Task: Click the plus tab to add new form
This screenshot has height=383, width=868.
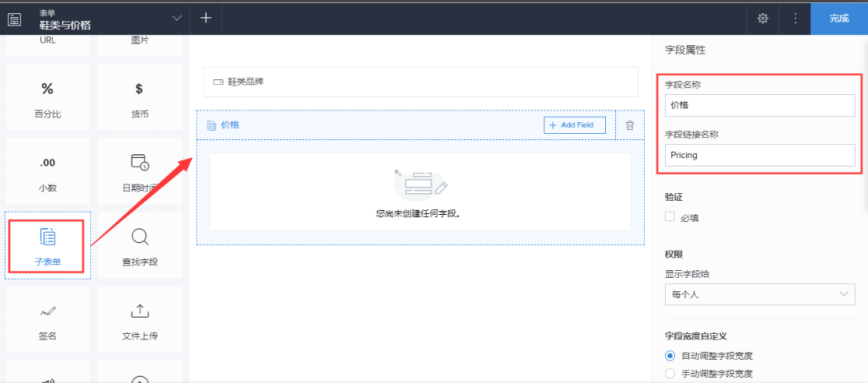Action: coord(206,18)
